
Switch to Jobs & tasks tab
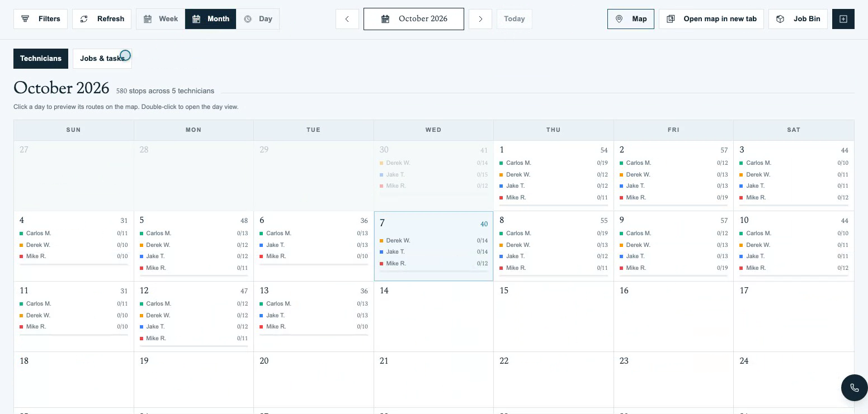pos(102,59)
